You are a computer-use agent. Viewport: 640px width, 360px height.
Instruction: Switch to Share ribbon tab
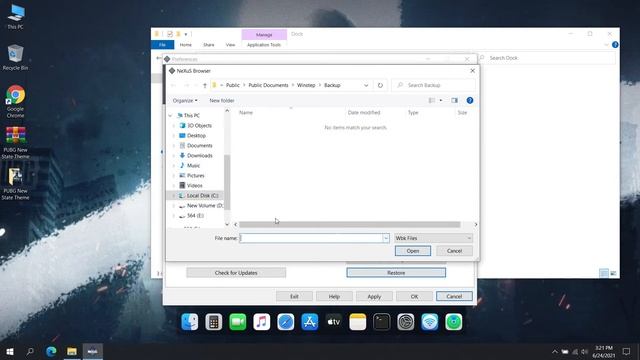click(x=209, y=45)
